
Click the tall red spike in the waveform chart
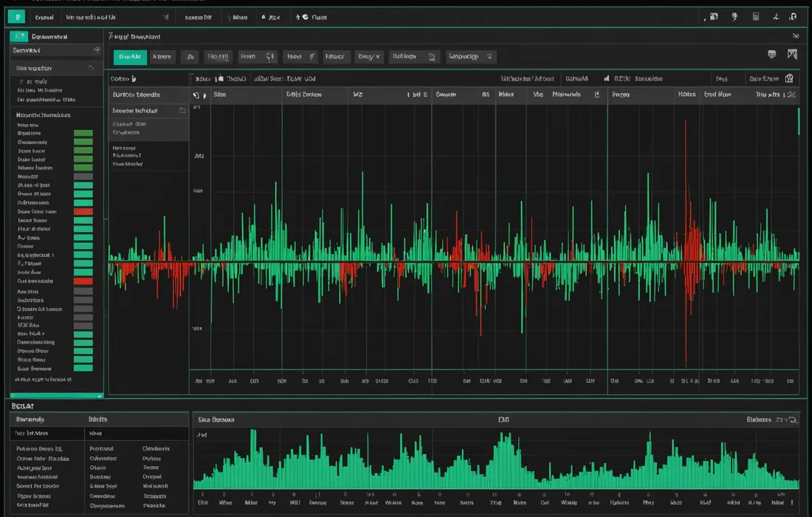[x=687, y=242]
